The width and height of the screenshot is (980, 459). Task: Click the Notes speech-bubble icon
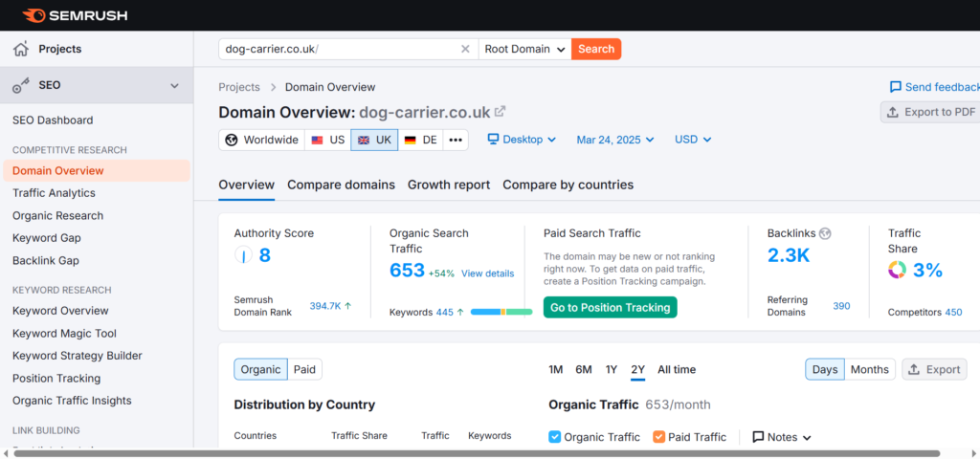[758, 437]
